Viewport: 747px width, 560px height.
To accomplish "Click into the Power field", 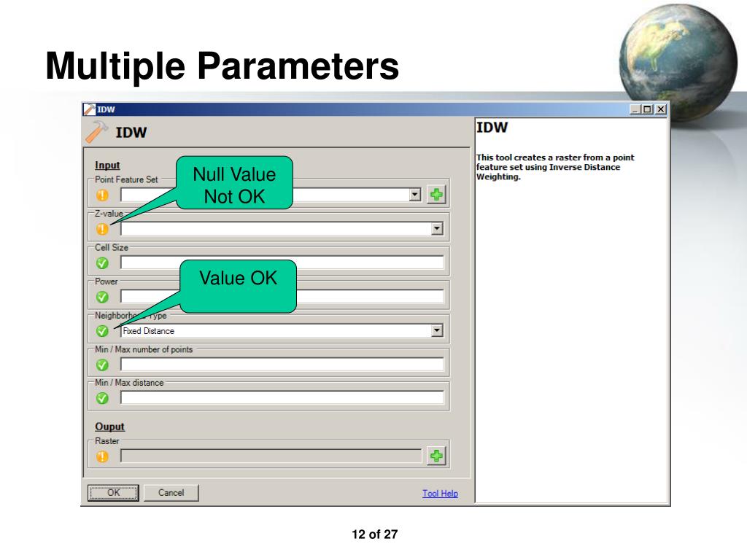I will [x=282, y=297].
